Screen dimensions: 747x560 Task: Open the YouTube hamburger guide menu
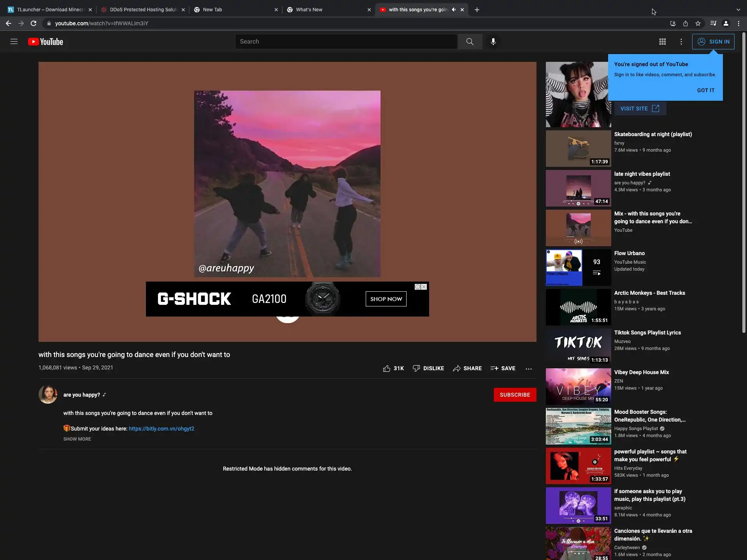tap(14, 42)
